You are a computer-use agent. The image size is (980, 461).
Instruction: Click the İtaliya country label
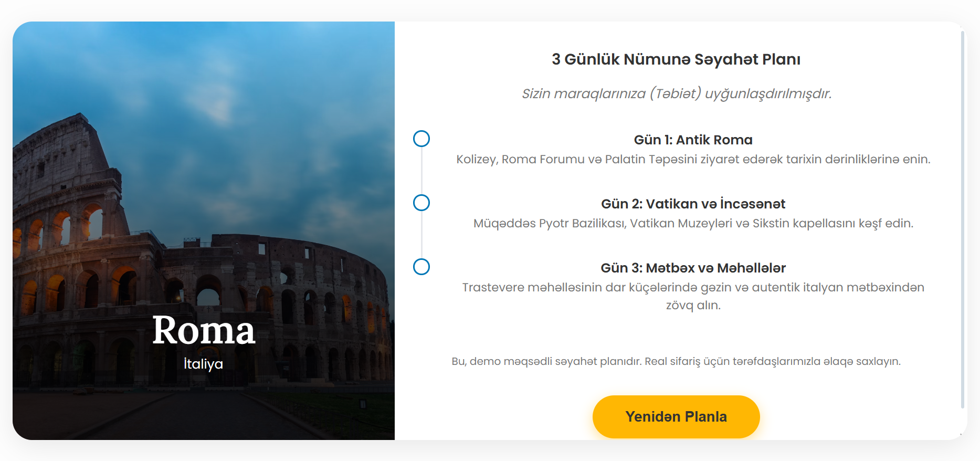204,364
